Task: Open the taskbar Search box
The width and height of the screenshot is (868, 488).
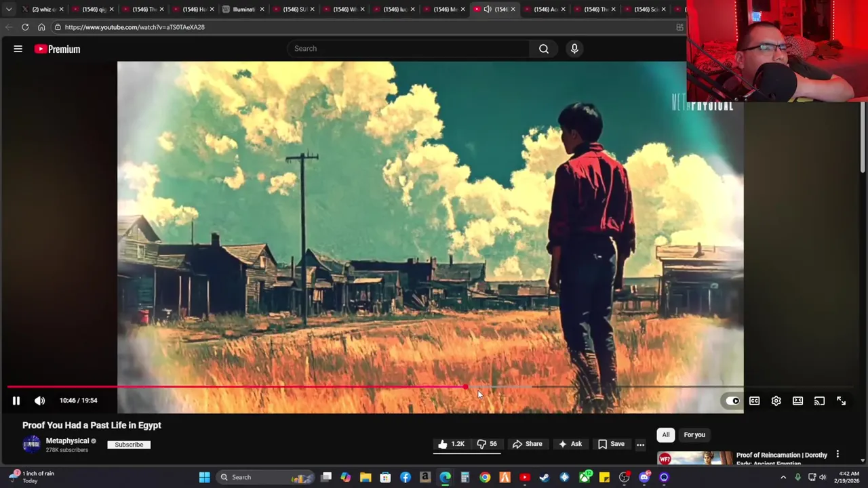Action: pos(267,477)
